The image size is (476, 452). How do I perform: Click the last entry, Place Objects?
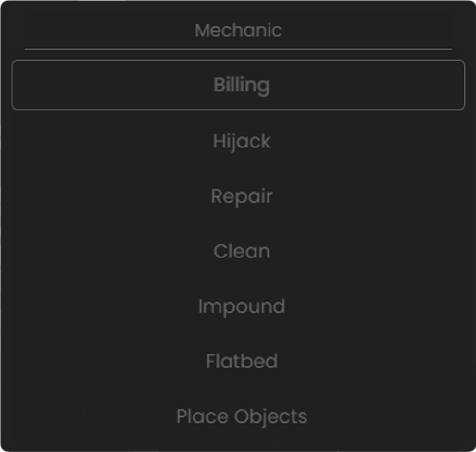click(242, 416)
